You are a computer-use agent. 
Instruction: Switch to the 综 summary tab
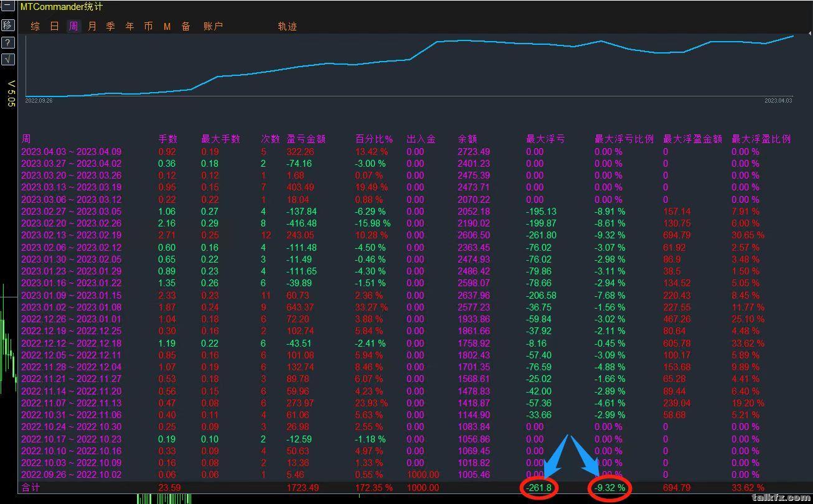coord(35,26)
